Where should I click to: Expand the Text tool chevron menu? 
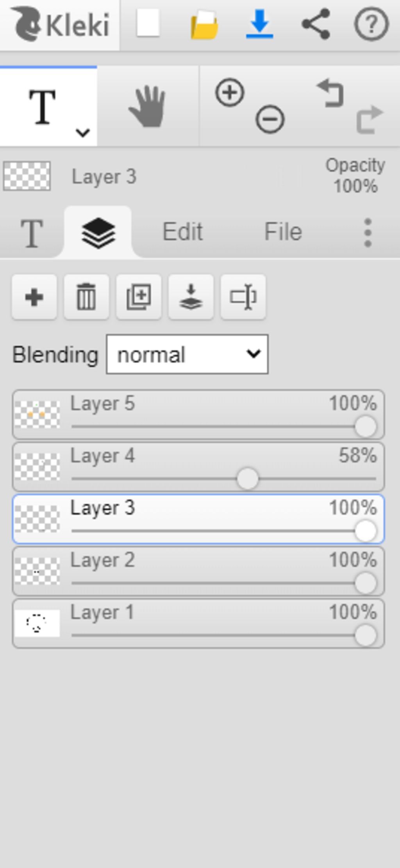(83, 133)
